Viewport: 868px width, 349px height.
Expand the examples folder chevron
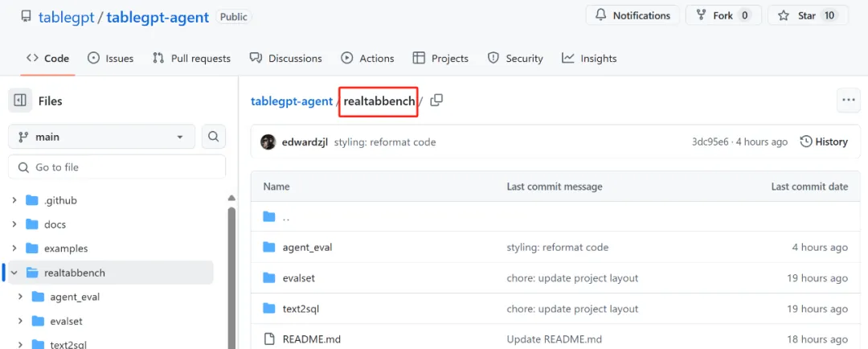click(14, 248)
